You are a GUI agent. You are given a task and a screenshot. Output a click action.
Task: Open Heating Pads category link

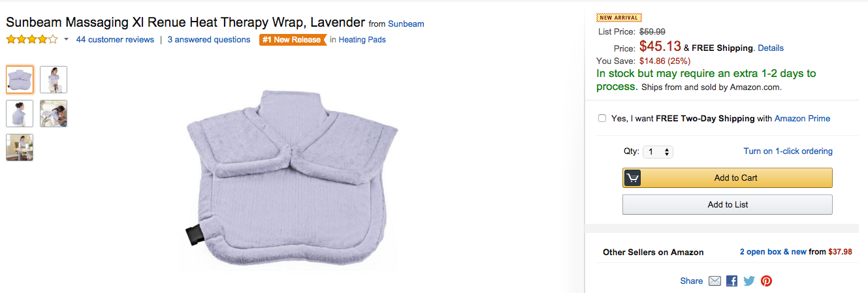(362, 40)
